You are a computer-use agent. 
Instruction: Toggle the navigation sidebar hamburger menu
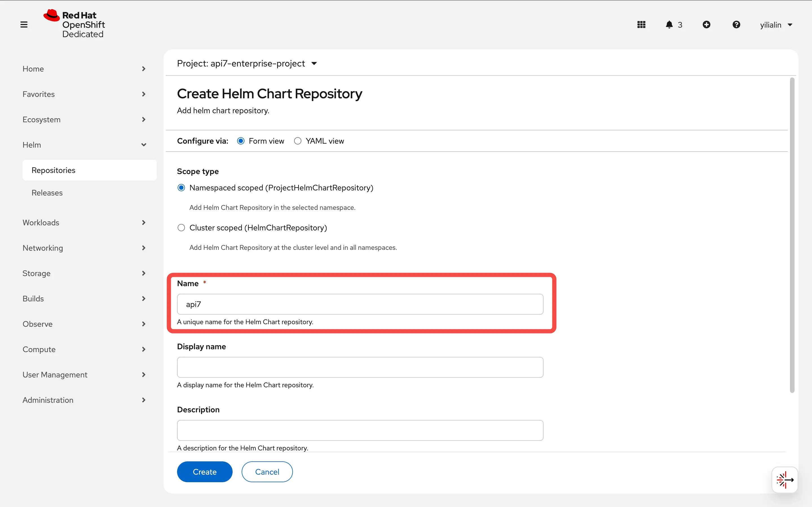pyautogui.click(x=23, y=24)
